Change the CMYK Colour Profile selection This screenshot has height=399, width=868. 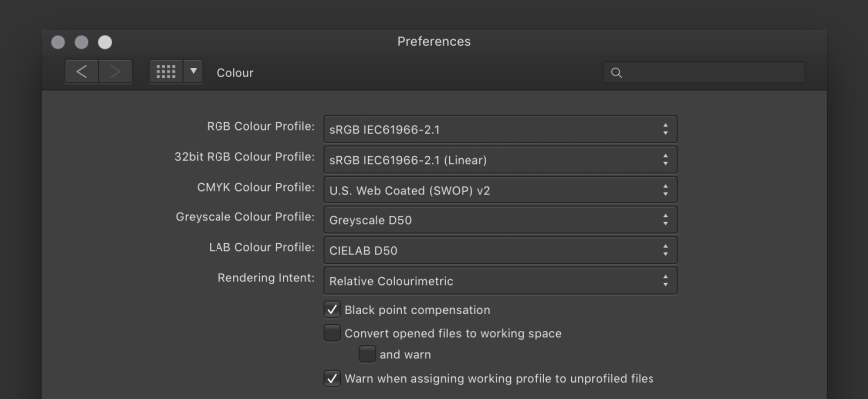tap(501, 190)
